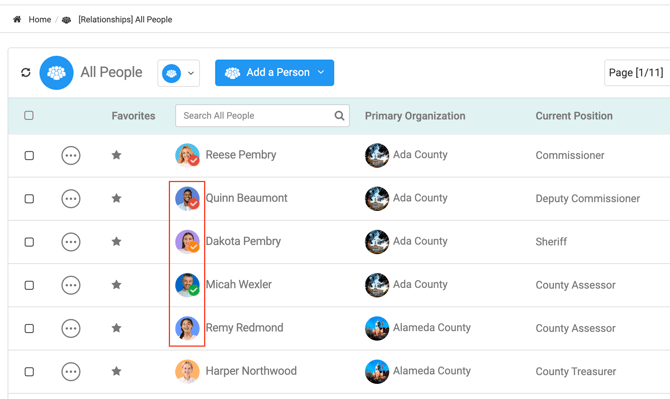Click Ada County logo in Dakota Pembry row
Image resolution: width=670 pixels, height=399 pixels.
point(377,242)
